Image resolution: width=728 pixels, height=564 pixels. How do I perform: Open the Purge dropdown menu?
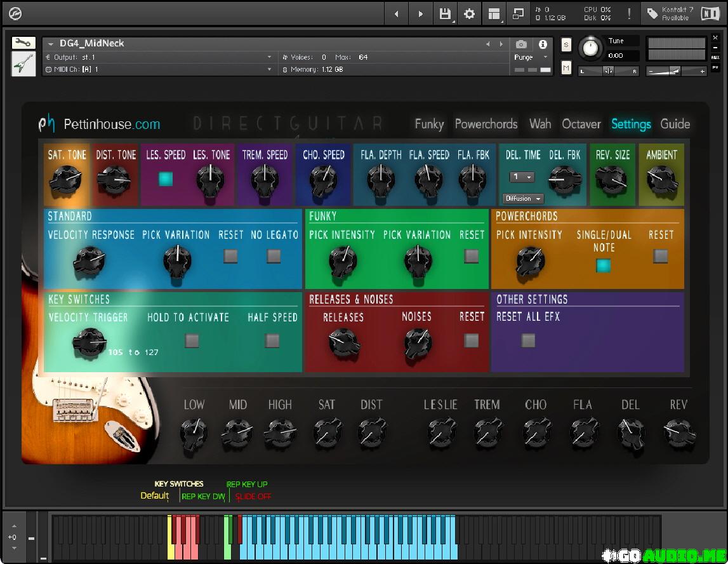click(x=531, y=57)
